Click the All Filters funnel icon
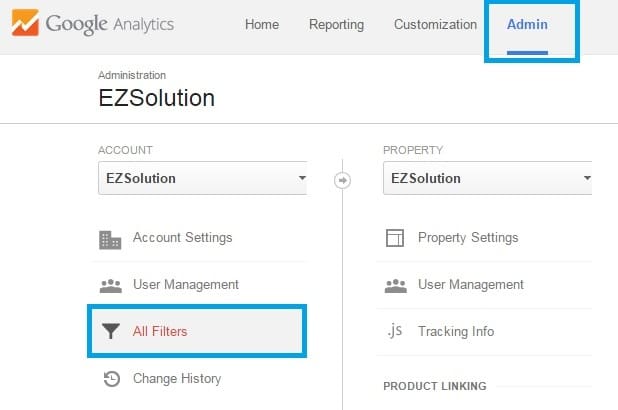This screenshot has height=410, width=618. click(111, 331)
